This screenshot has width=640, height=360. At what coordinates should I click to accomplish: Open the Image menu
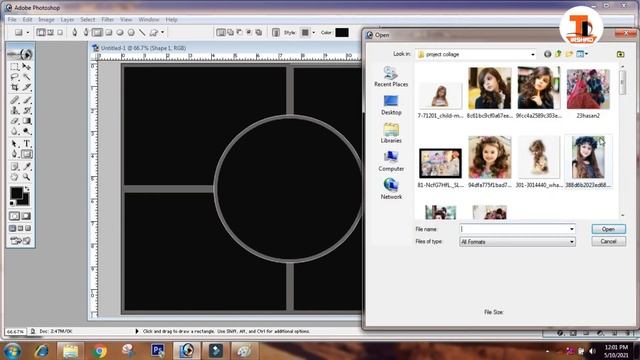click(x=46, y=20)
